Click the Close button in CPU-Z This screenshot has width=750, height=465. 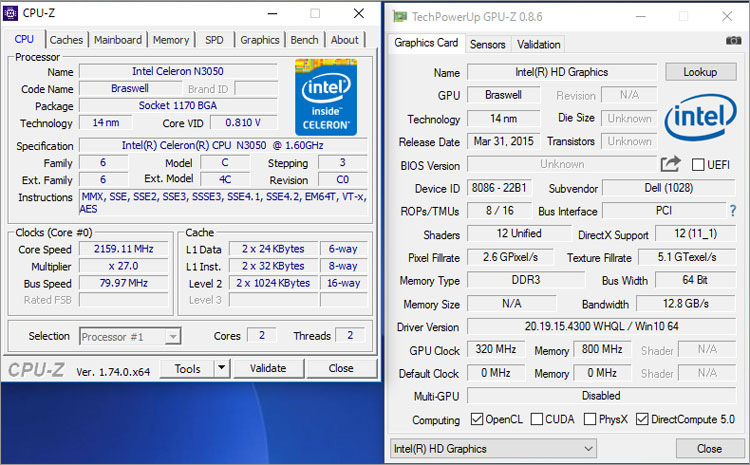coord(341,368)
